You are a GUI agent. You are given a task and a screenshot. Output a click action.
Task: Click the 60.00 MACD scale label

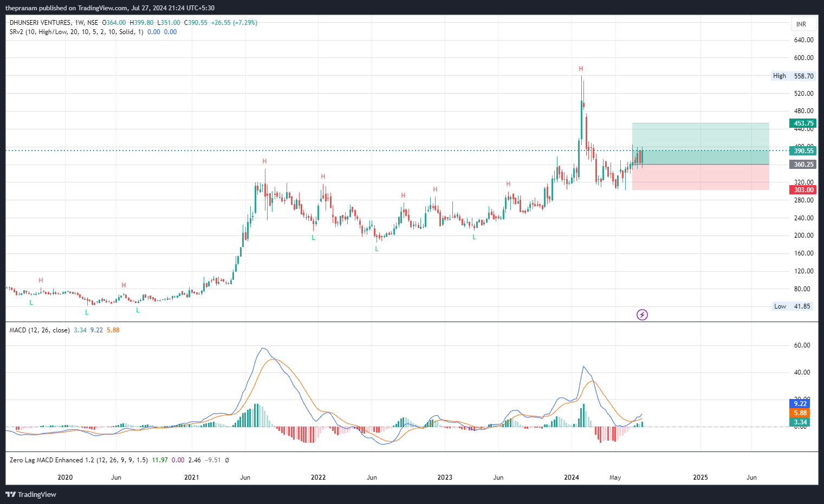[802, 345]
